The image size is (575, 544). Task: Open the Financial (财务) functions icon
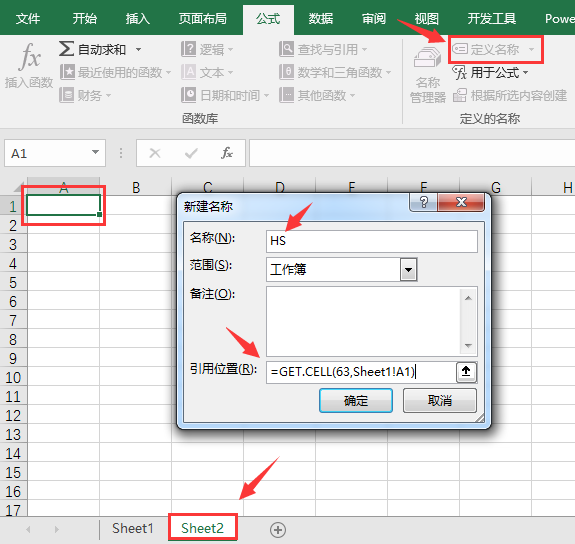(66, 95)
